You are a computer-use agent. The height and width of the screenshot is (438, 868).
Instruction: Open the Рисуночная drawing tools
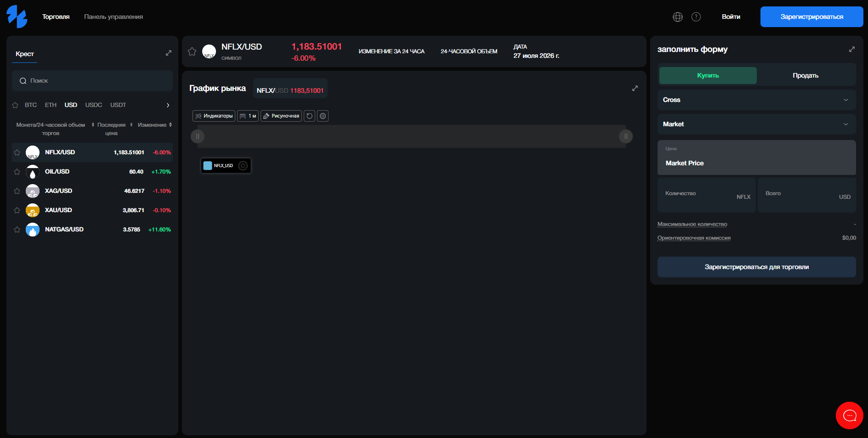click(281, 116)
